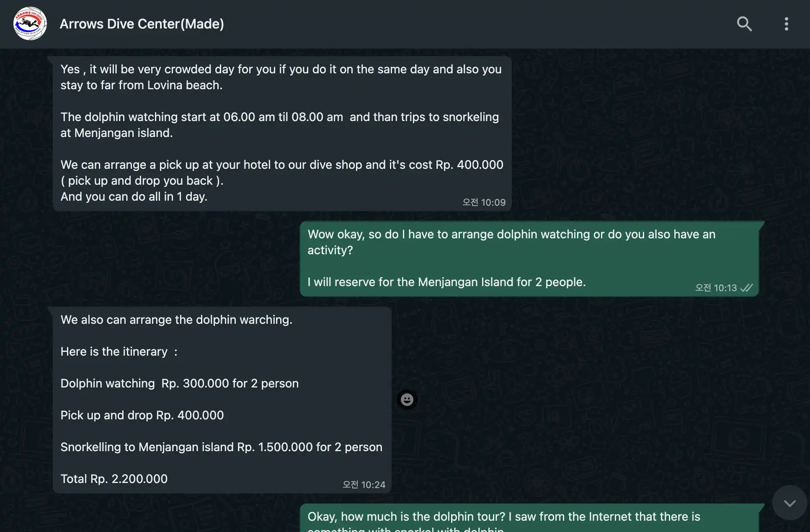Screen dimensions: 810x532
Task: Click the "Wow okay" sentence in sent bubble
Action: click(511, 242)
